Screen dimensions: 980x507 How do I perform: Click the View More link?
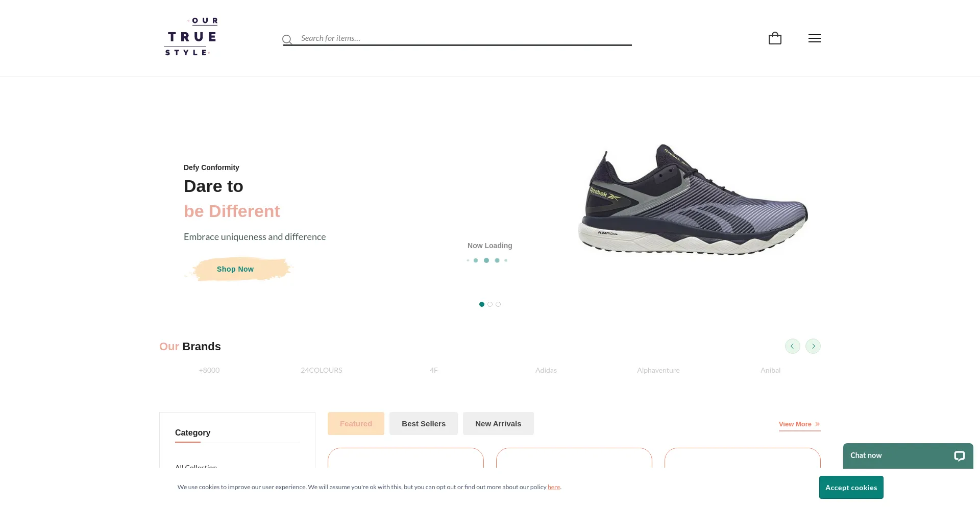(799, 424)
